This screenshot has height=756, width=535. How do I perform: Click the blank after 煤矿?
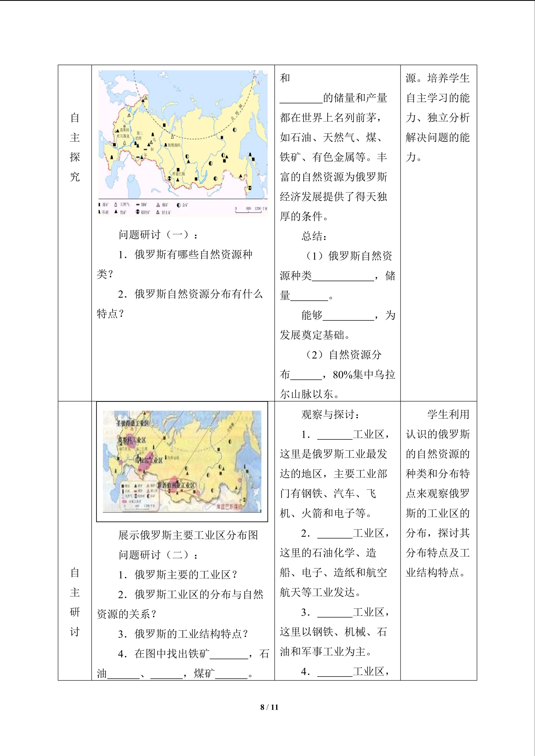pyautogui.click(x=231, y=673)
